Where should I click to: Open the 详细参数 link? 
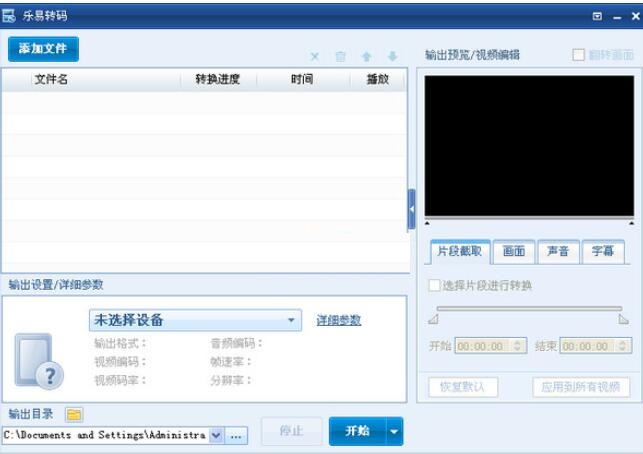point(338,320)
